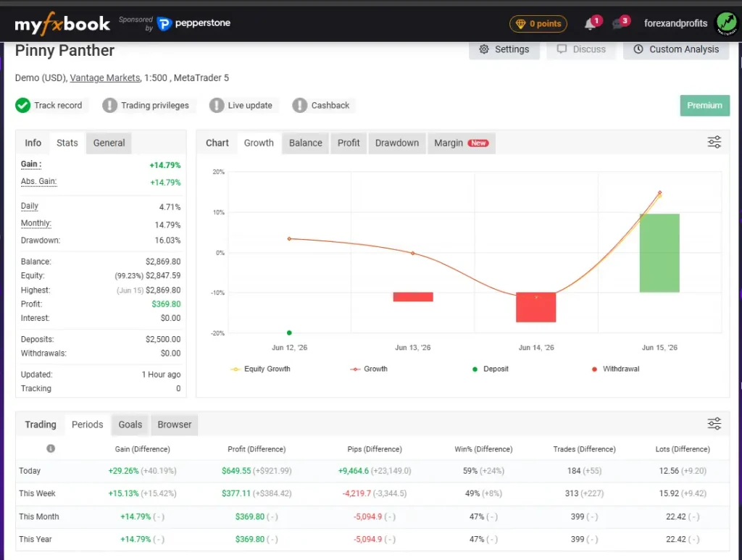Viewport: 742px width, 560px height.
Task: Toggle Growth legend series
Action: point(369,369)
